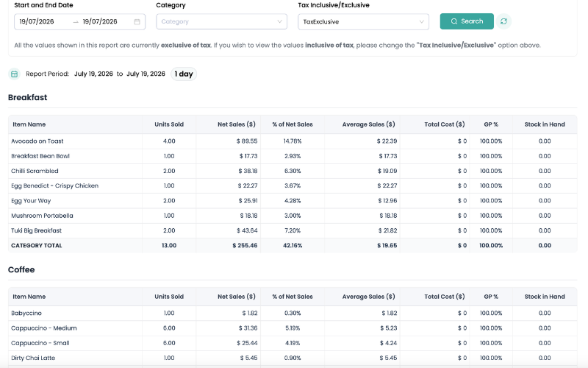The image size is (588, 368).
Task: Select the Egg Your Way item
Action: (x=31, y=201)
